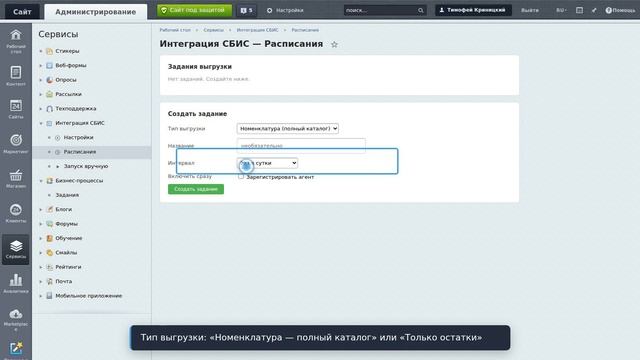640x360 pixels.
Task: Open notifications counter showing 5
Action: tap(247, 10)
